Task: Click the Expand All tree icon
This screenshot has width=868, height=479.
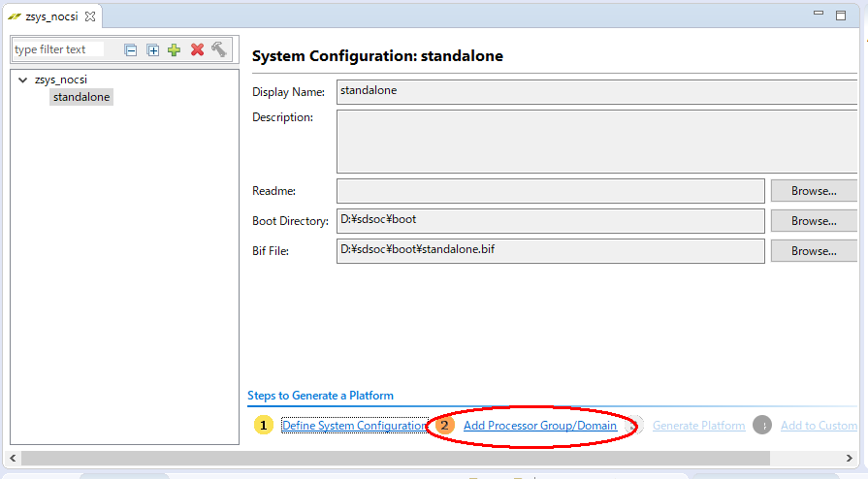Action: (x=152, y=49)
